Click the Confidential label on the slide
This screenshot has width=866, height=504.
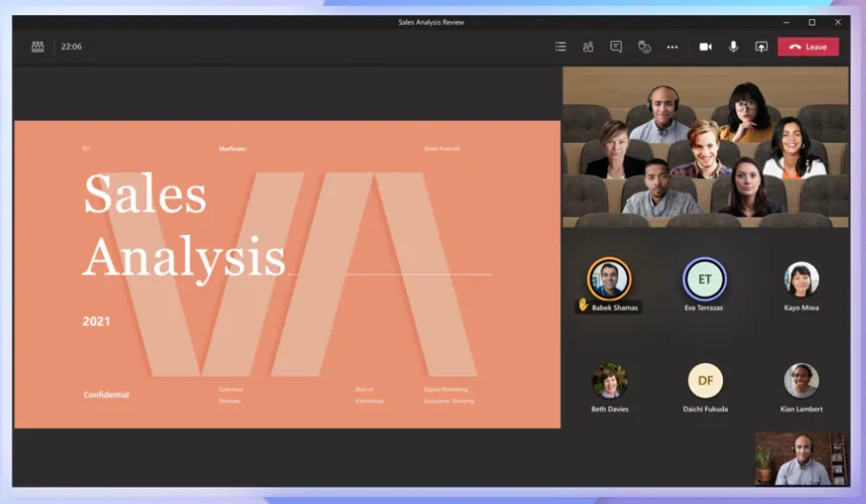(x=106, y=394)
